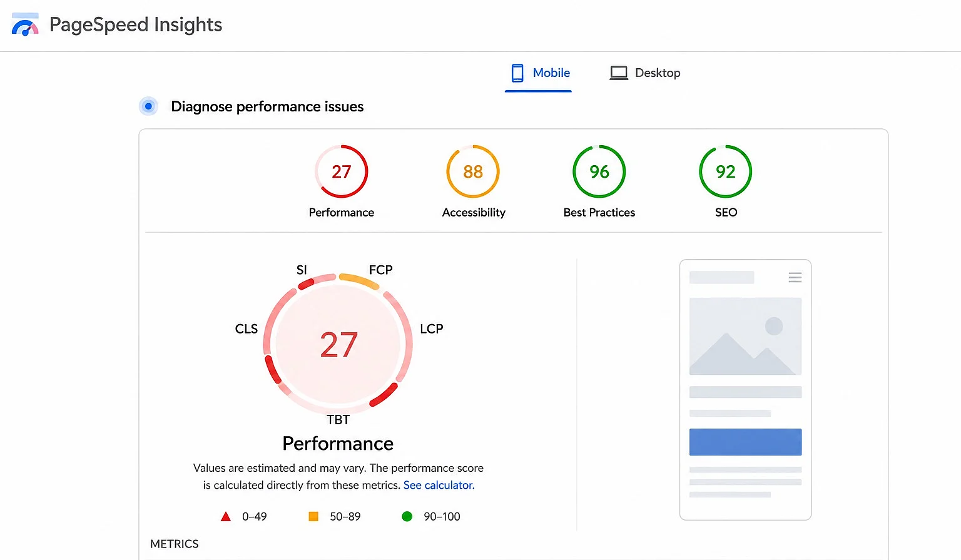Click the large 27 in the big gauge
The height and width of the screenshot is (560, 961).
click(x=338, y=345)
